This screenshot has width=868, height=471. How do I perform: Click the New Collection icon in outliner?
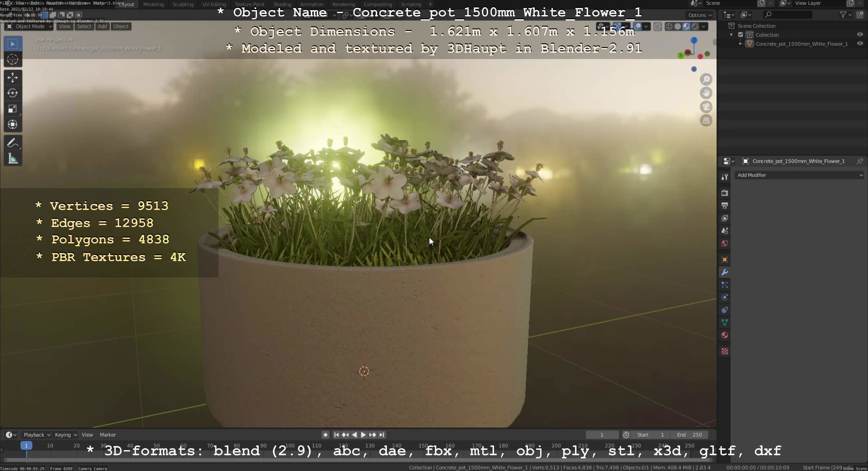(860, 15)
